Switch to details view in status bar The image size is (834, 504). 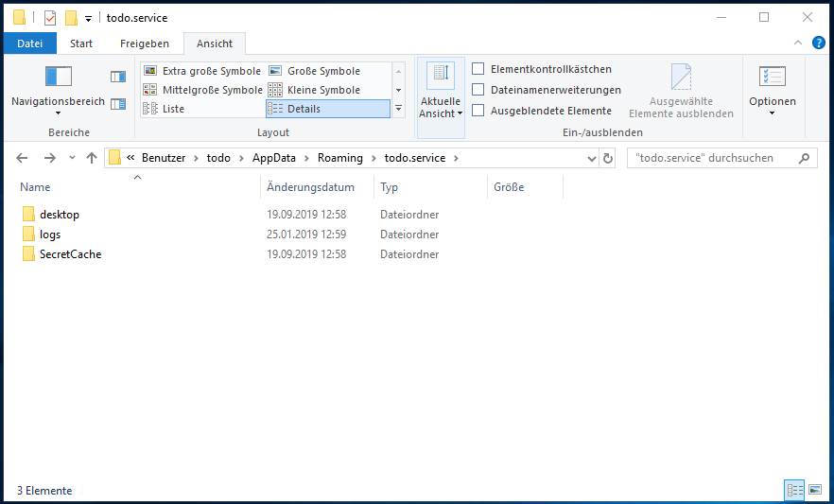(x=794, y=490)
